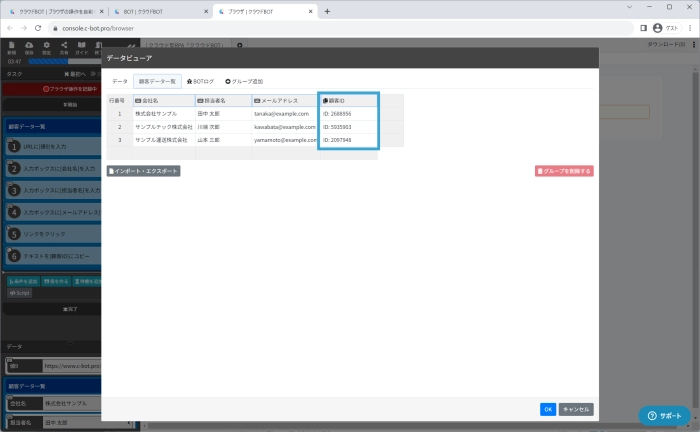Screen dimensions: 700x432
Task: Open the データ tab in data viewer
Action: coord(119,80)
